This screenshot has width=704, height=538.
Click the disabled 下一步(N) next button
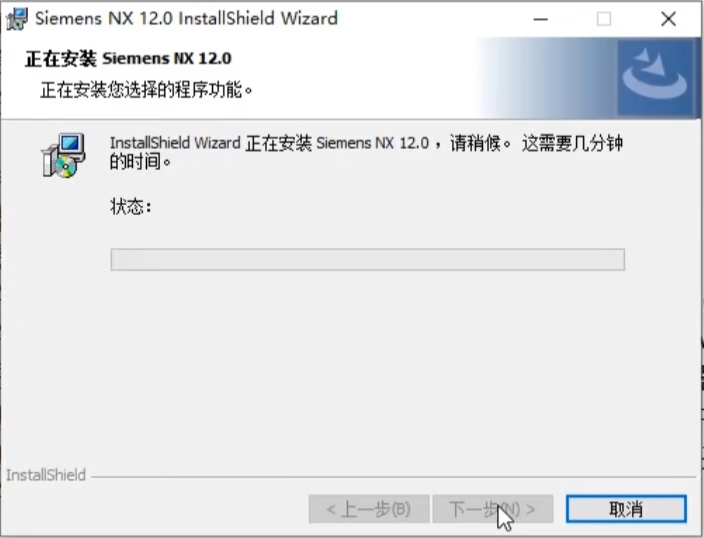493,509
